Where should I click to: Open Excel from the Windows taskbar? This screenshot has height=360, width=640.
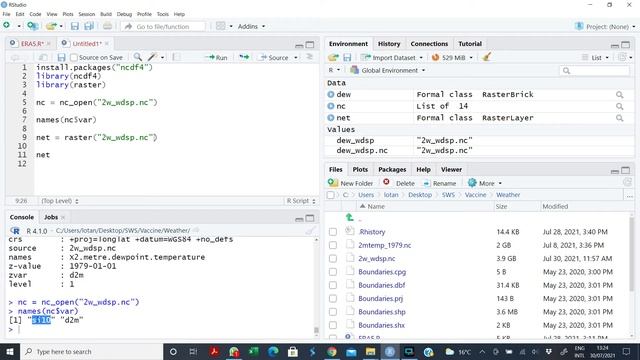coord(253,351)
